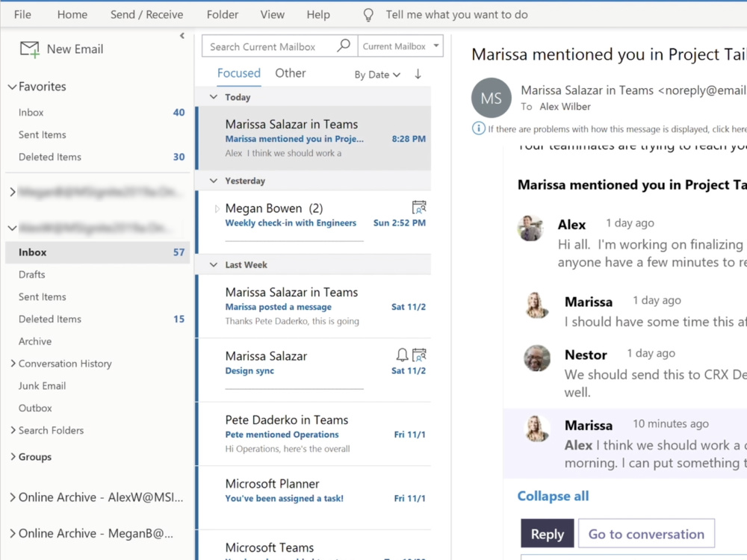Collapse the Yesterday group
Viewport: 747px width, 560px height.
[x=214, y=181]
